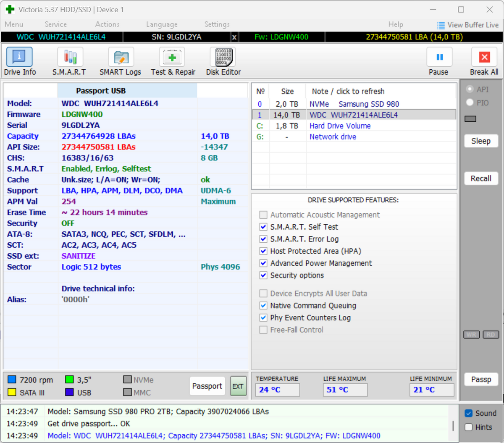
Task: Toggle Advanced Power Management checkbox
Action: [263, 264]
